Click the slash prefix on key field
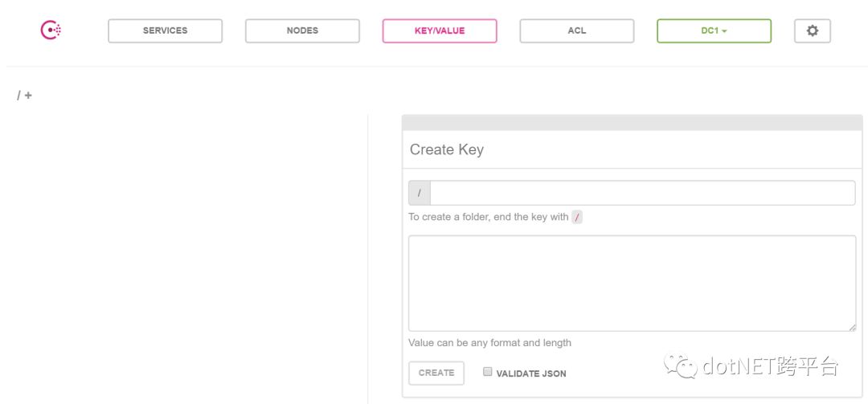The width and height of the screenshot is (868, 404). click(x=420, y=194)
